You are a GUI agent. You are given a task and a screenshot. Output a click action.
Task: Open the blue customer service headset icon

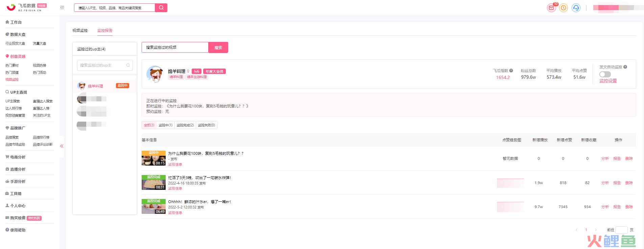tap(576, 8)
